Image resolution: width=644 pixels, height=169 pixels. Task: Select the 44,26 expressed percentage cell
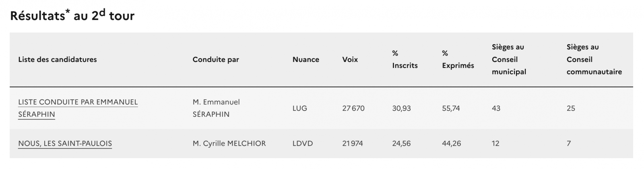pyautogui.click(x=451, y=144)
